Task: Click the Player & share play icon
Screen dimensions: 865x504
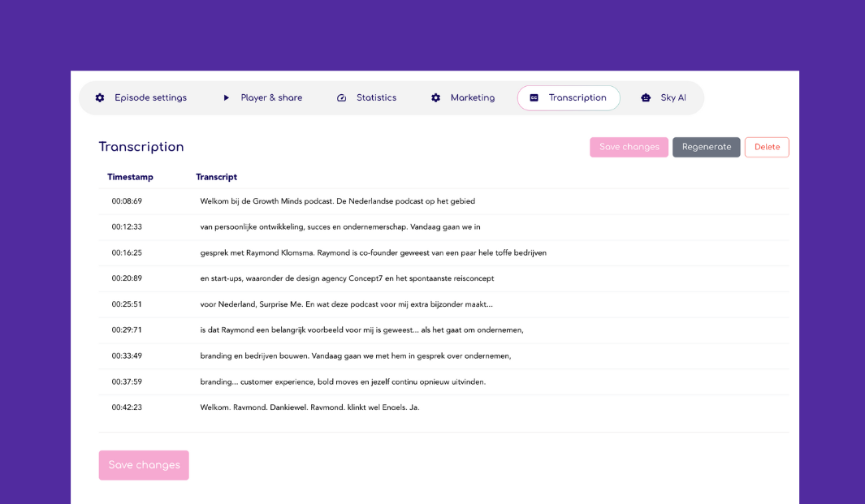Action: click(x=226, y=97)
